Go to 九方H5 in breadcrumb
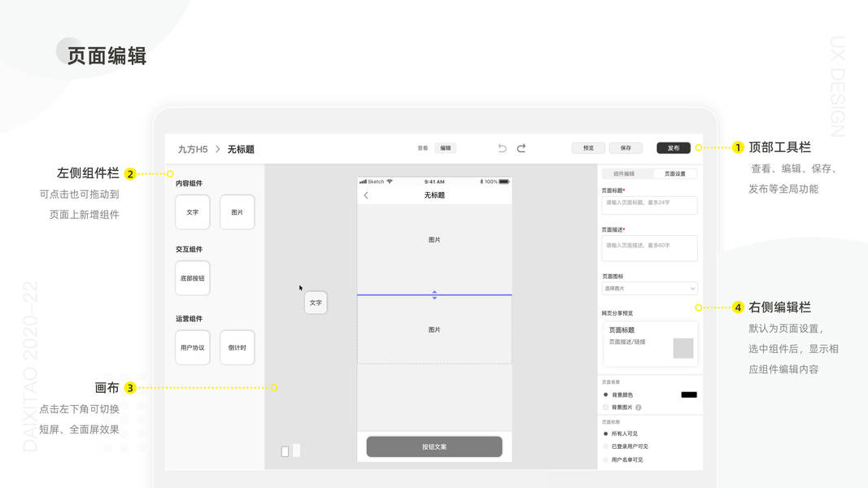 tap(193, 150)
